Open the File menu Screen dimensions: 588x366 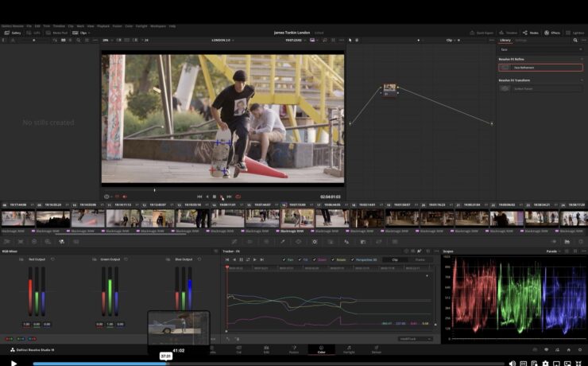(29, 26)
